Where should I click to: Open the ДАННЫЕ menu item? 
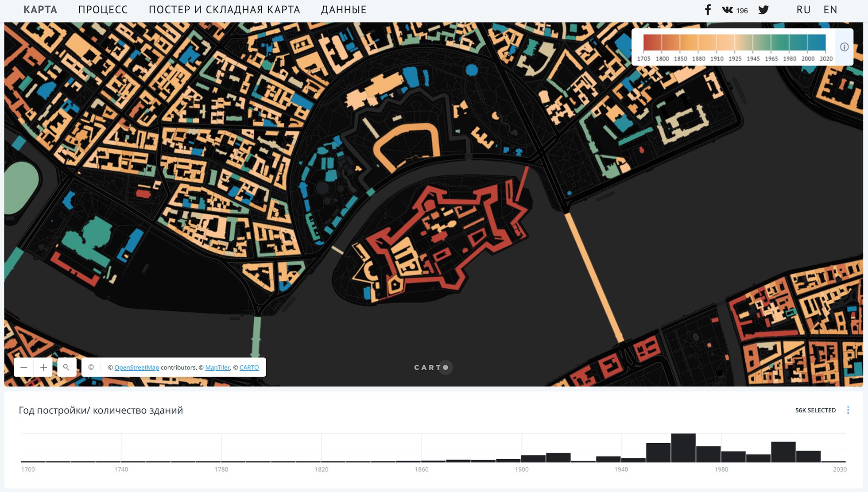coord(344,10)
